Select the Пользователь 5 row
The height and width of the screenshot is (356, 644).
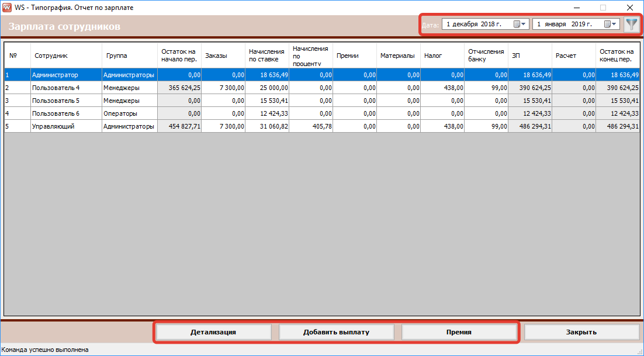pyautogui.click(x=322, y=100)
